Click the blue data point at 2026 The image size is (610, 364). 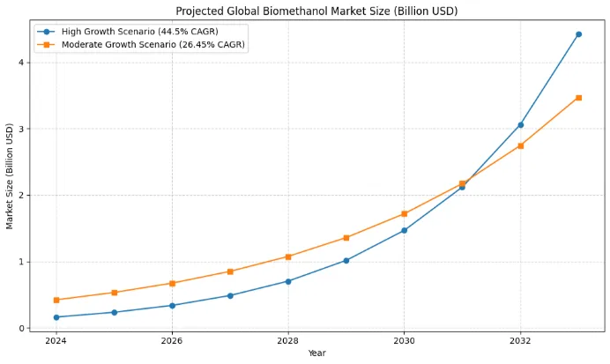coord(172,306)
